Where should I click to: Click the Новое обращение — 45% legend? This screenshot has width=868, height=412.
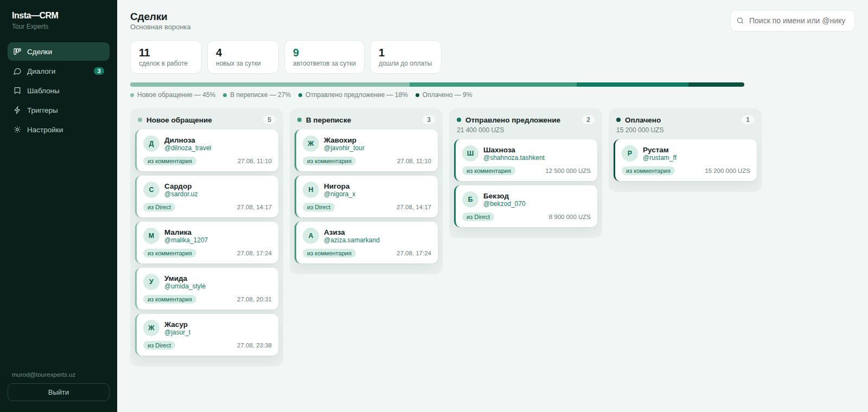point(173,95)
